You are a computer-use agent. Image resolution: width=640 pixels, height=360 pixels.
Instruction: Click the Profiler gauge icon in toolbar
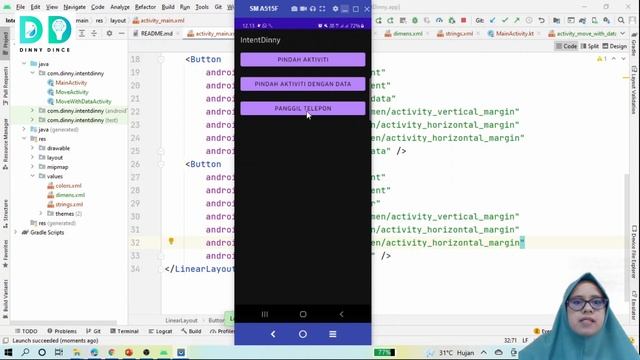[x=439, y=20]
